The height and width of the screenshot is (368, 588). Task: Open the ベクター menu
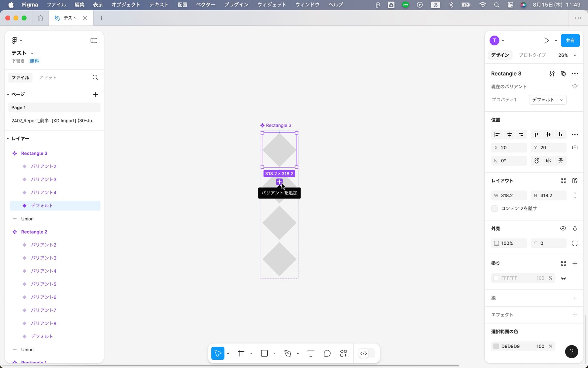205,5
